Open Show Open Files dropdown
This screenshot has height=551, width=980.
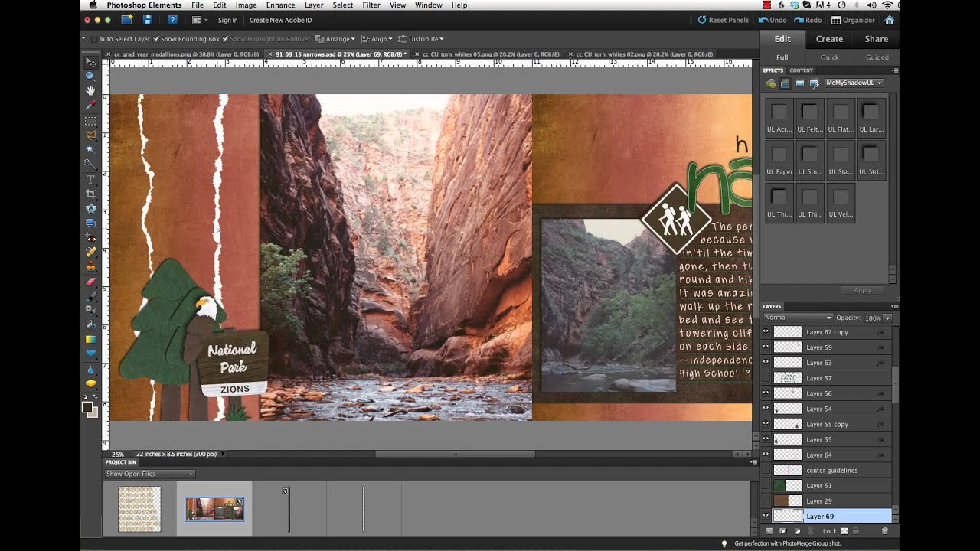coord(150,474)
